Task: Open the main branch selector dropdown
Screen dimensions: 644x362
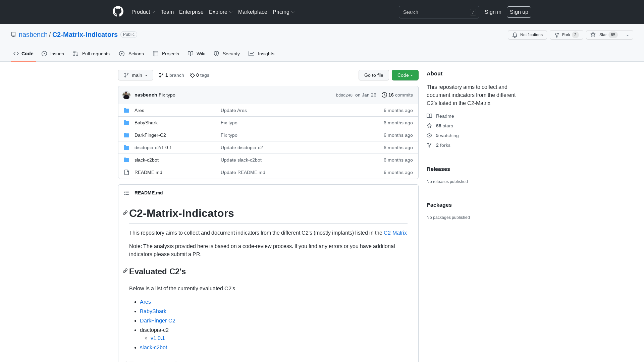Action: point(136,75)
